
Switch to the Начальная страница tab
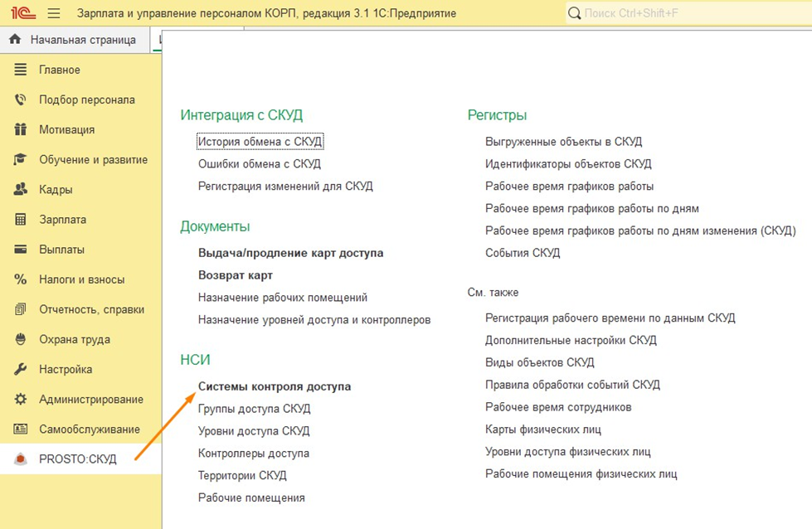point(75,40)
